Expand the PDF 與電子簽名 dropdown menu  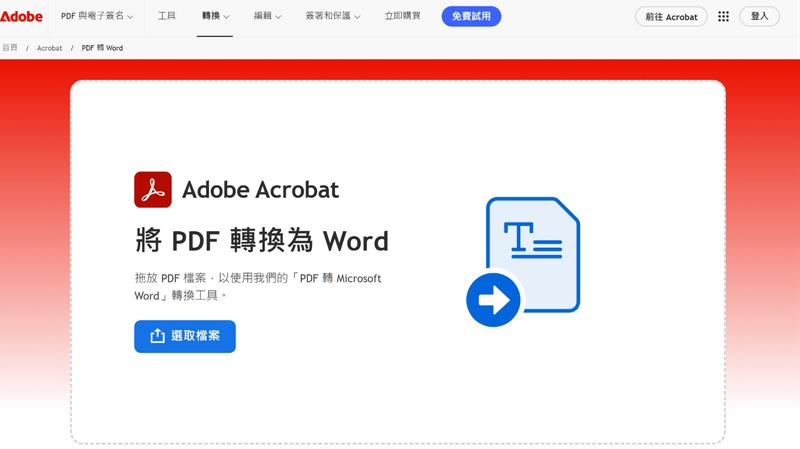click(97, 16)
